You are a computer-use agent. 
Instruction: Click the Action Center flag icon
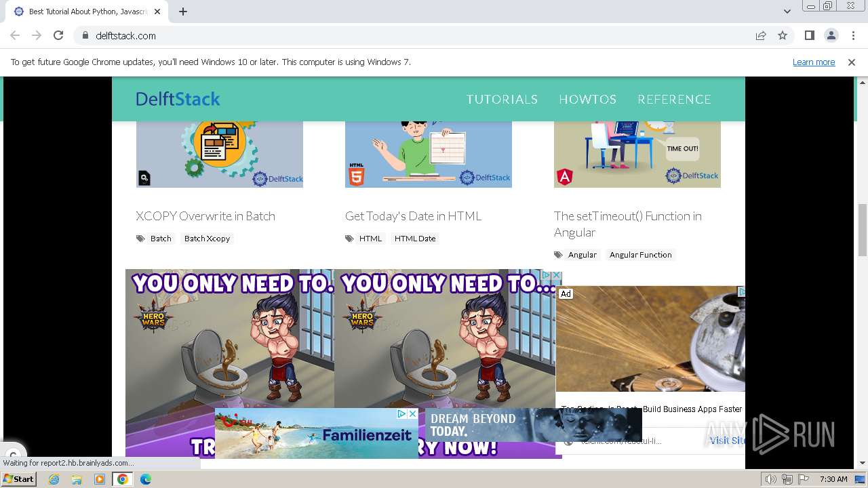803,479
